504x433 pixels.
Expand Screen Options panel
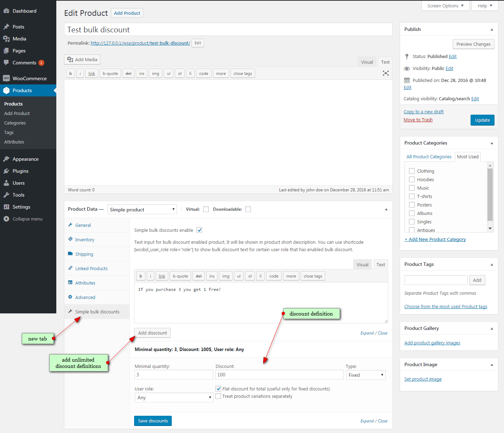point(446,6)
